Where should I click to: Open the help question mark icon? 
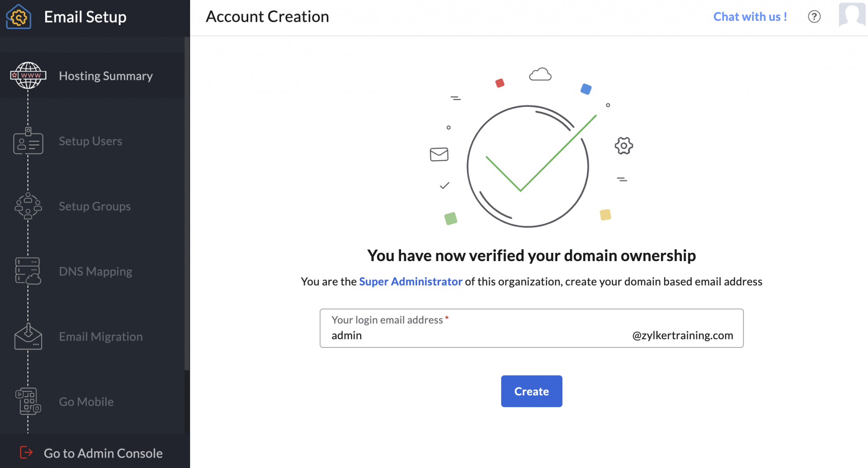(815, 16)
